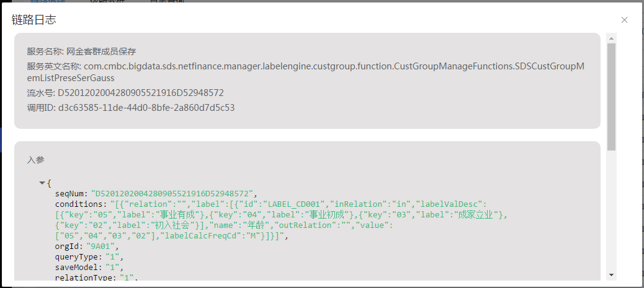Click the scrollbar down arrow
644x288 pixels.
click(611, 274)
